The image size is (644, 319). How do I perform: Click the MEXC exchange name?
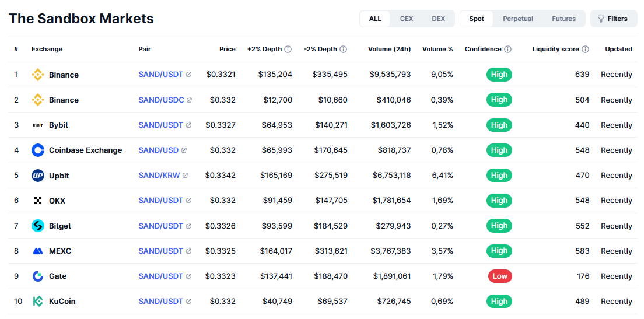coord(60,251)
